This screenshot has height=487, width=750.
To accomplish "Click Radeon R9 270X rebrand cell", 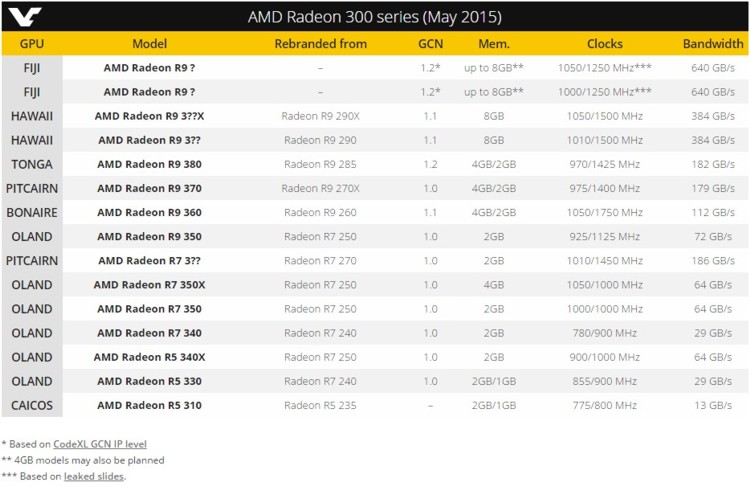I will tap(320, 188).
